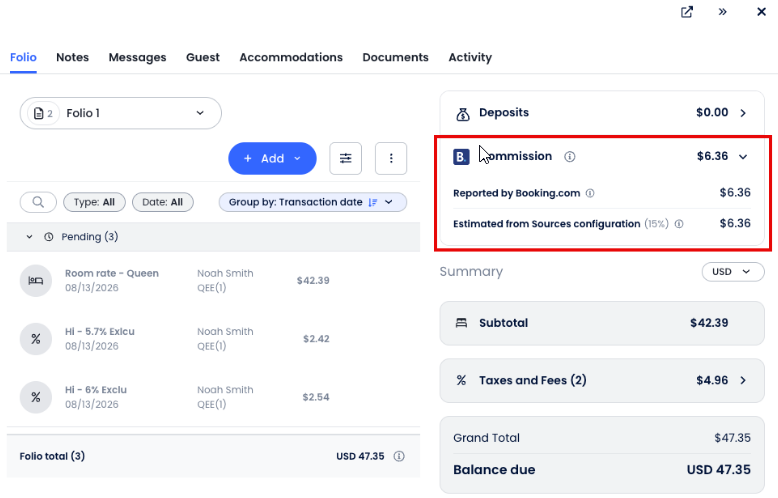Collapse the Pending (3) group

click(x=29, y=237)
